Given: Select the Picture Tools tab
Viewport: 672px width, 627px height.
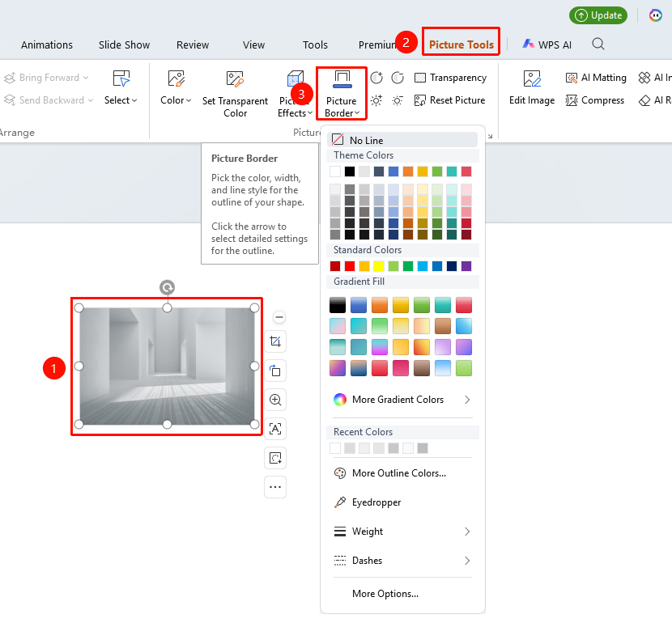Looking at the screenshot, I should [x=461, y=44].
